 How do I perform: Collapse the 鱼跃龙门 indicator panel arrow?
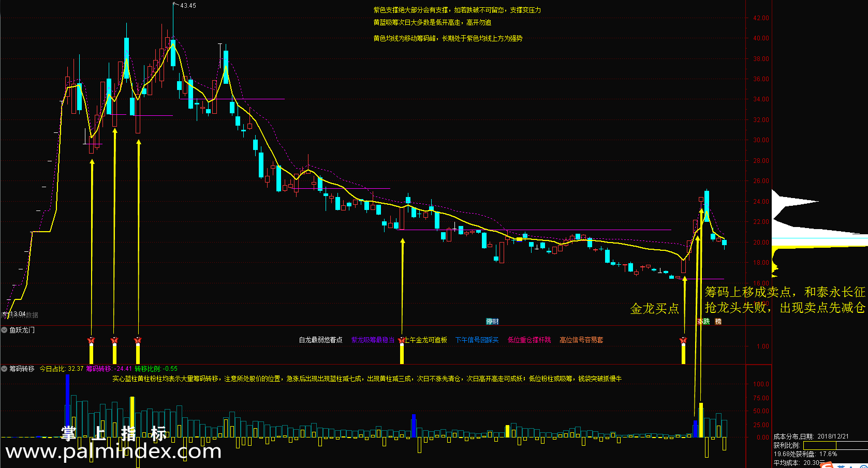pos(4,330)
